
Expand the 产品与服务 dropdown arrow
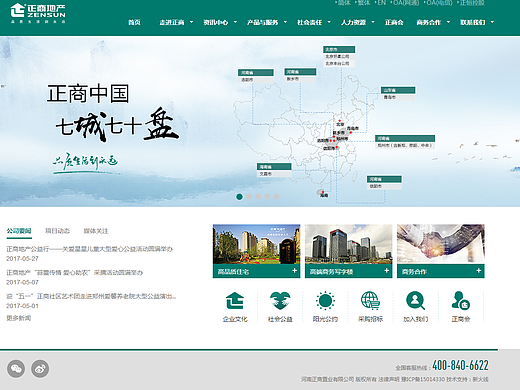tap(285, 22)
